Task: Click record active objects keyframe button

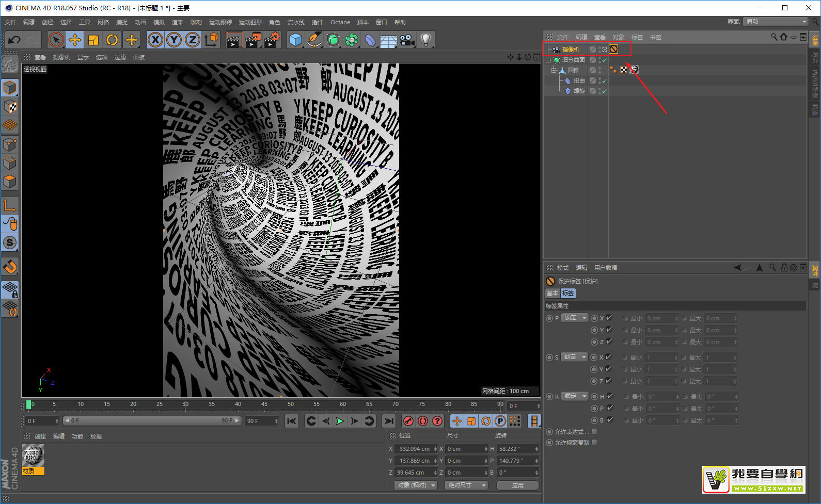Action: click(x=408, y=421)
